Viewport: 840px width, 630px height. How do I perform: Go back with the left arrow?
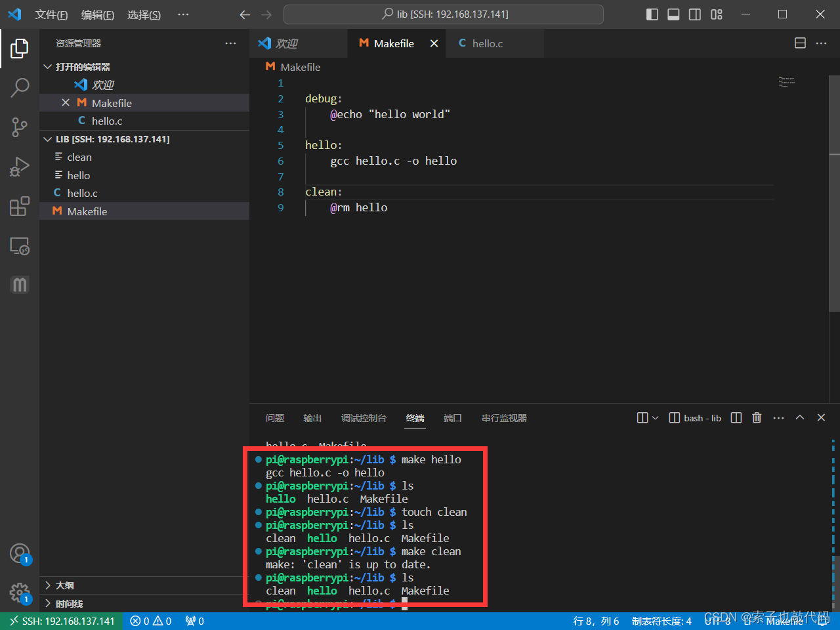coord(245,14)
